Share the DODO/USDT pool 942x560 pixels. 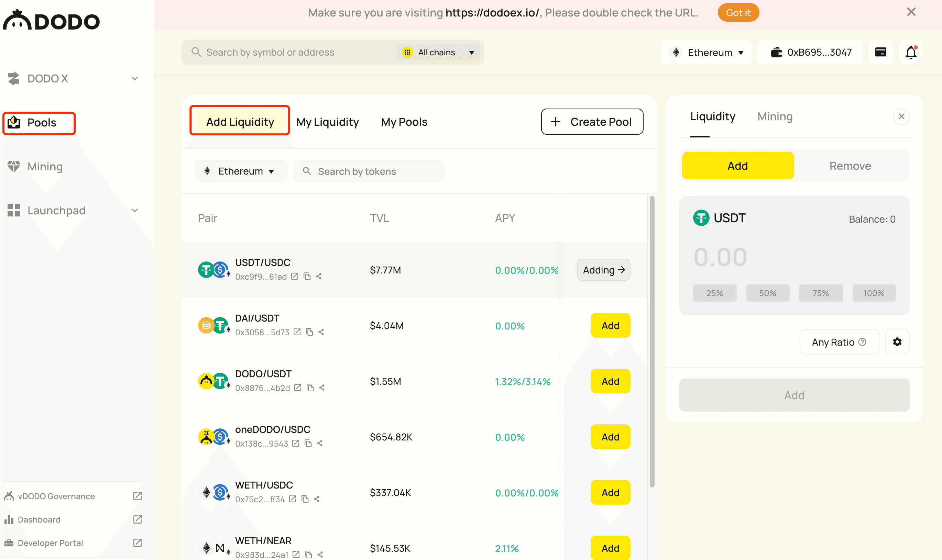pos(322,388)
